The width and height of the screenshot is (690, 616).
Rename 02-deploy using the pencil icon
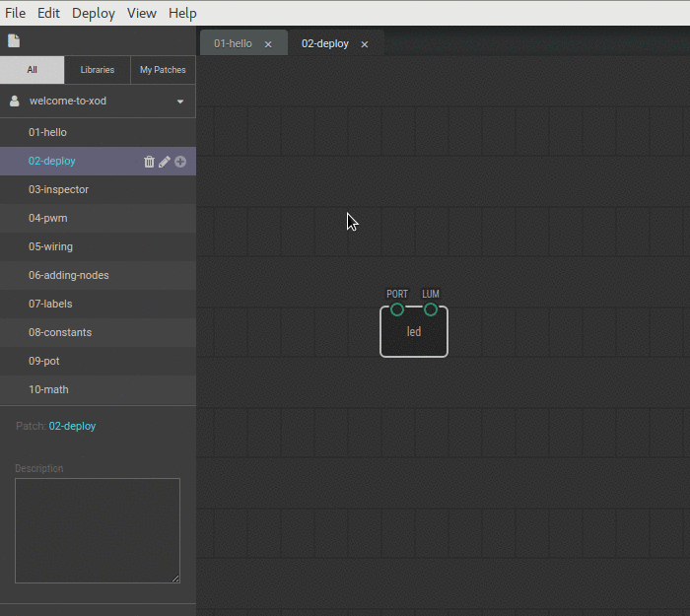click(x=165, y=162)
